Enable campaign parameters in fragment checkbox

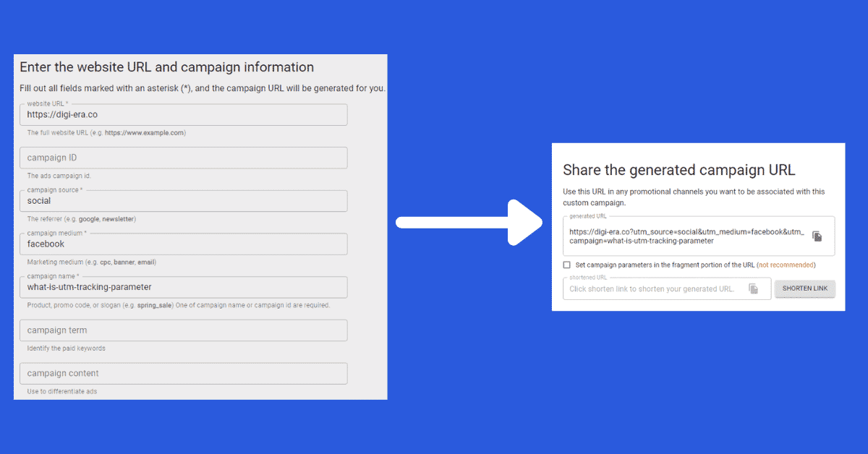click(x=567, y=265)
